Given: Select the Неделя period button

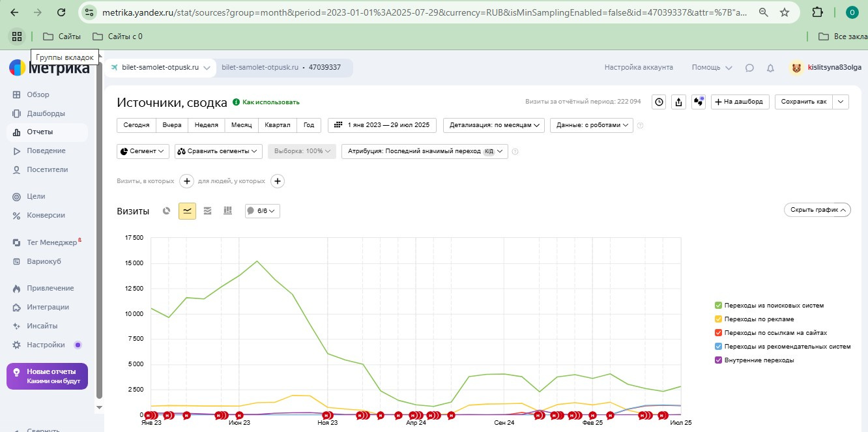Looking at the screenshot, I should click(x=206, y=125).
